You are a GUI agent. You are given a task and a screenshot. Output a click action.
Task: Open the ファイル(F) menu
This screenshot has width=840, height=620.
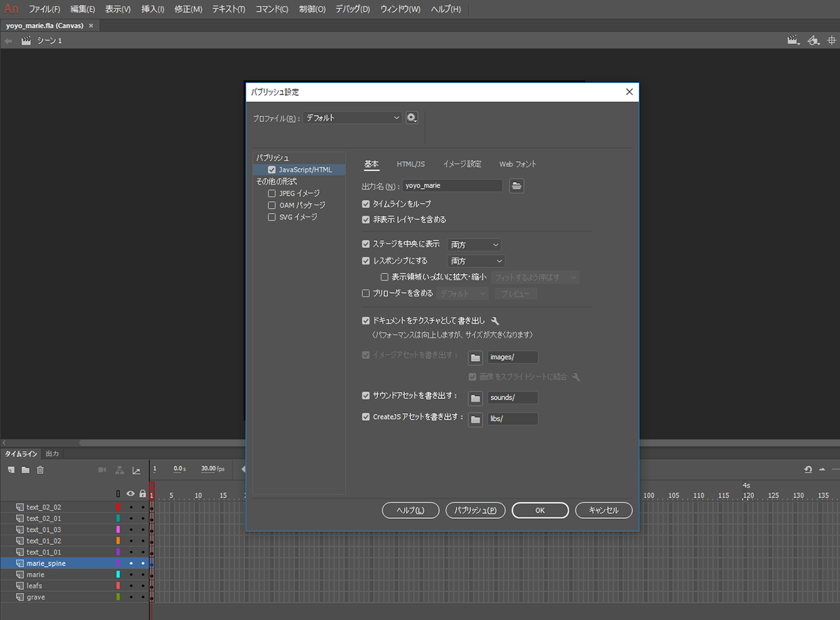tap(44, 9)
